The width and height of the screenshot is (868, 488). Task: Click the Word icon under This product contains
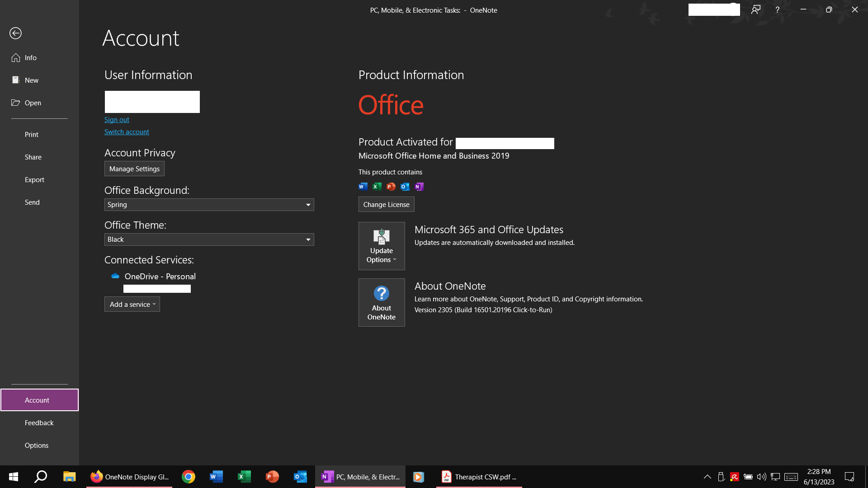363,186
